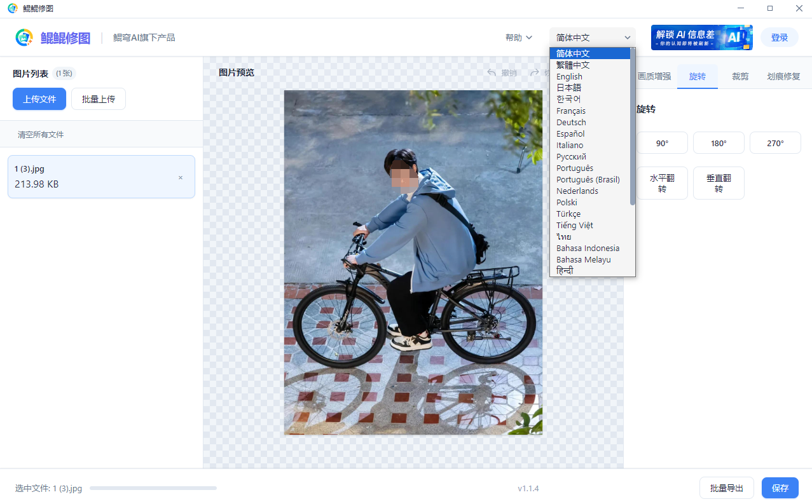This screenshot has height=504, width=812.
Task: Rotate the image by 180°
Action: point(719,143)
